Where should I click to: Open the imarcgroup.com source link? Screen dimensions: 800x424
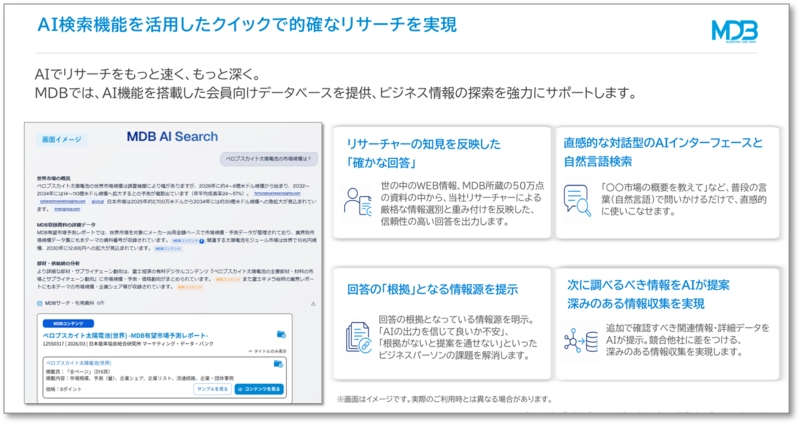coord(67,209)
